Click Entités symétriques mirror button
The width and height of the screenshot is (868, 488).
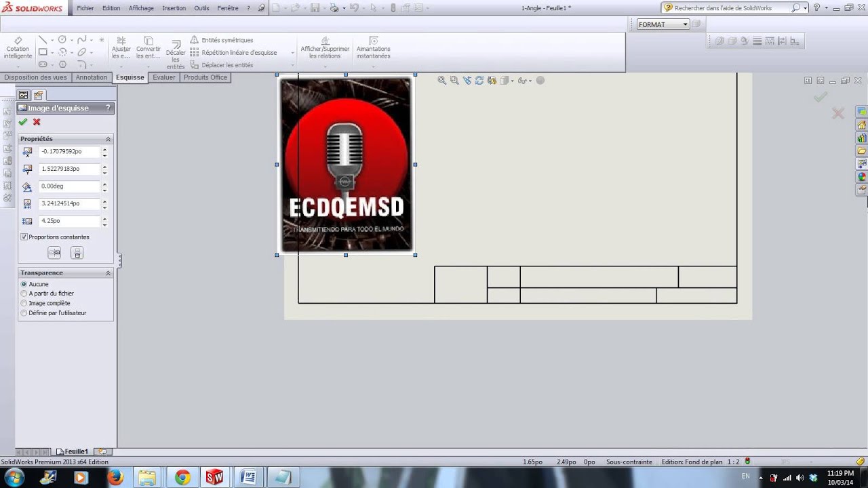(222, 40)
